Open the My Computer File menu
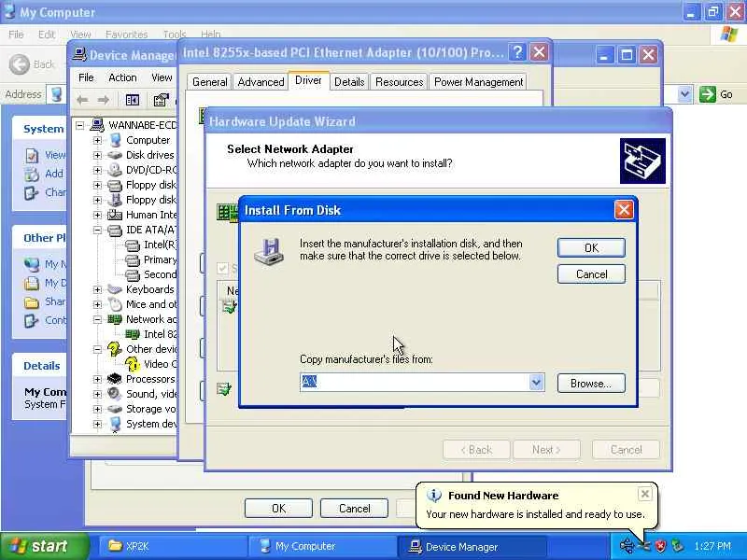Viewport: 747px width, 560px height. [x=16, y=35]
